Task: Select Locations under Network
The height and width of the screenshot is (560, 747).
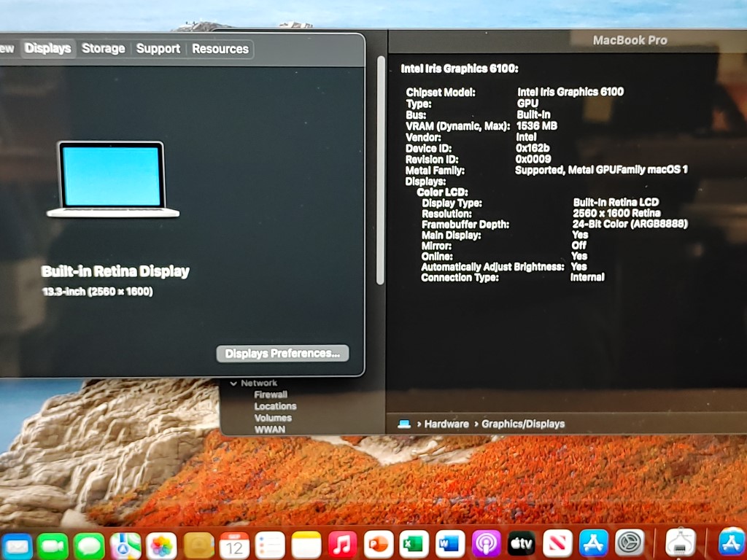Action: pos(275,406)
